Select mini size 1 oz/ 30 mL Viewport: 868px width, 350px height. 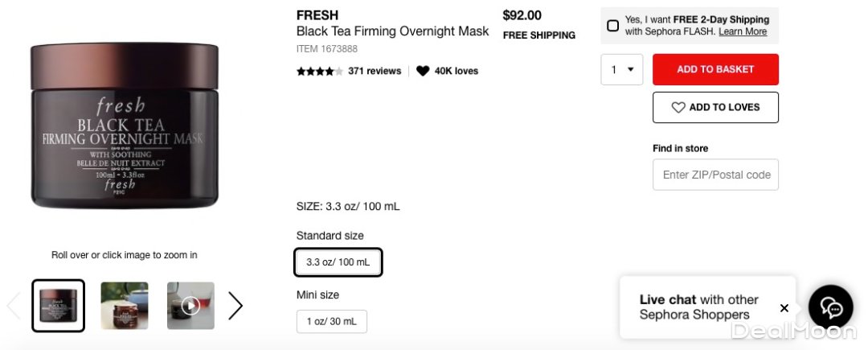(331, 321)
